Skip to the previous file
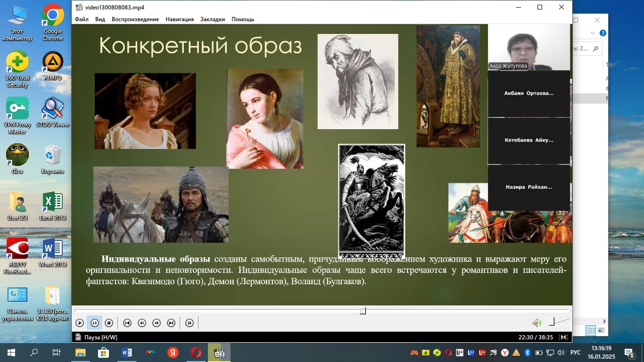This screenshot has height=362, width=644. [x=127, y=323]
